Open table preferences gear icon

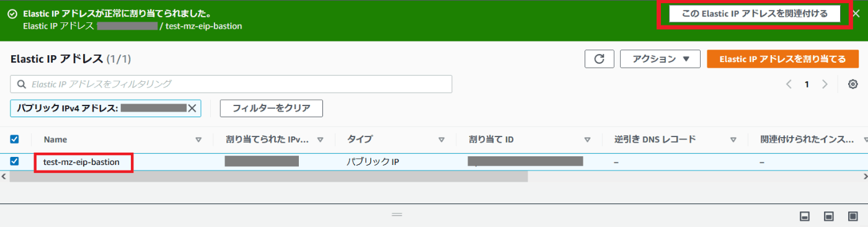(x=852, y=84)
